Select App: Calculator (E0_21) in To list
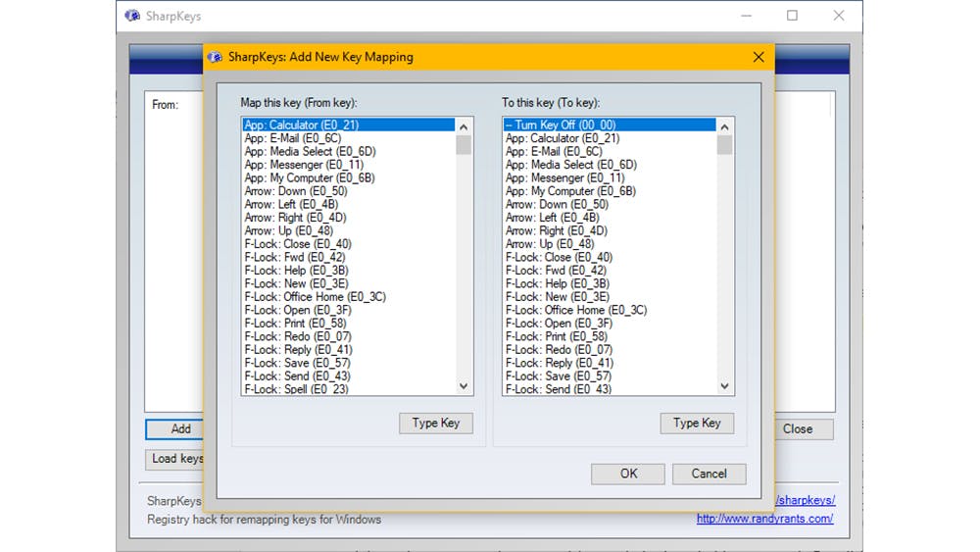The height and width of the screenshot is (552, 980). tap(610, 138)
